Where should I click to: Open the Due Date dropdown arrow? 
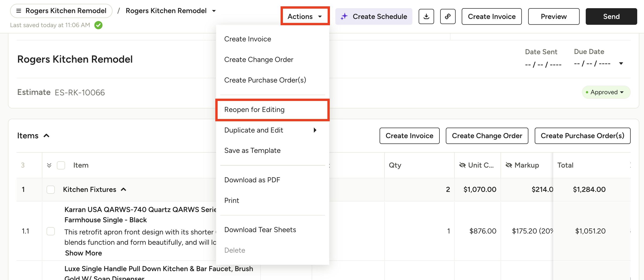click(x=621, y=63)
